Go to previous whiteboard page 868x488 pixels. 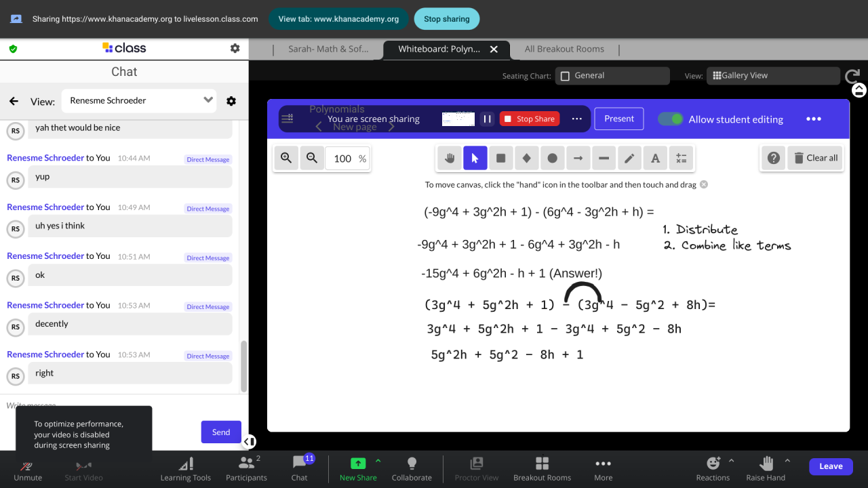[x=319, y=127]
